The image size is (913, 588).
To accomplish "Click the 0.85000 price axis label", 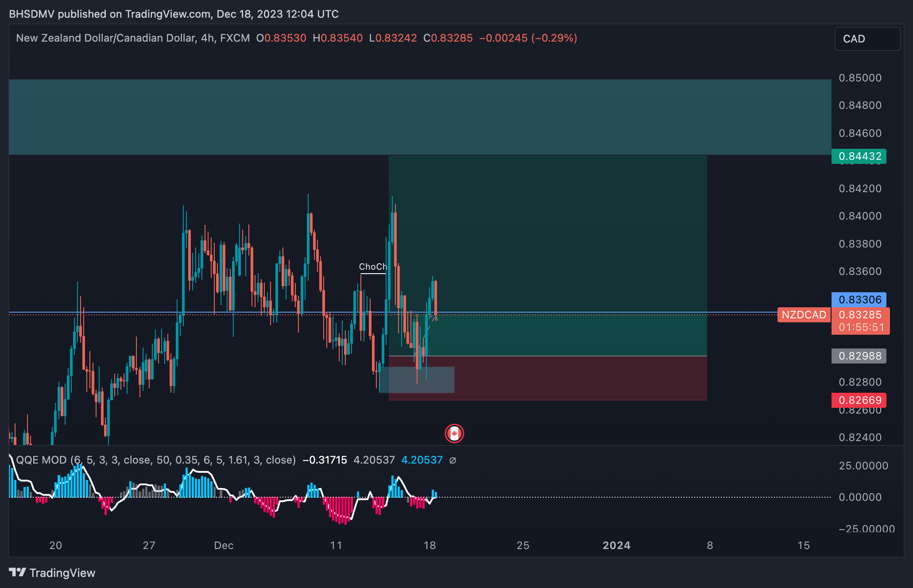I will click(x=860, y=78).
